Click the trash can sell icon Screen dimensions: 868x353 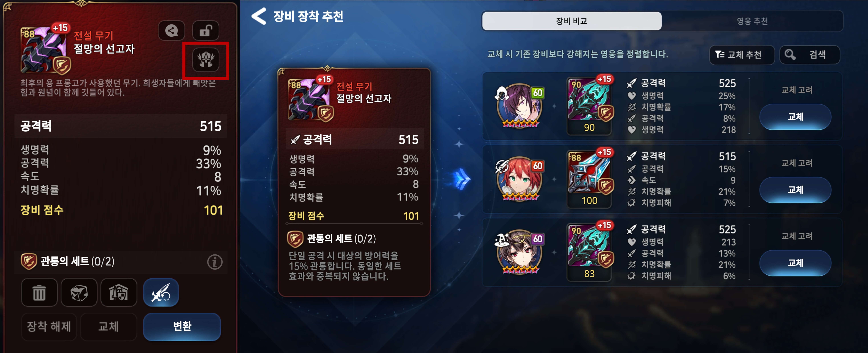pyautogui.click(x=39, y=292)
